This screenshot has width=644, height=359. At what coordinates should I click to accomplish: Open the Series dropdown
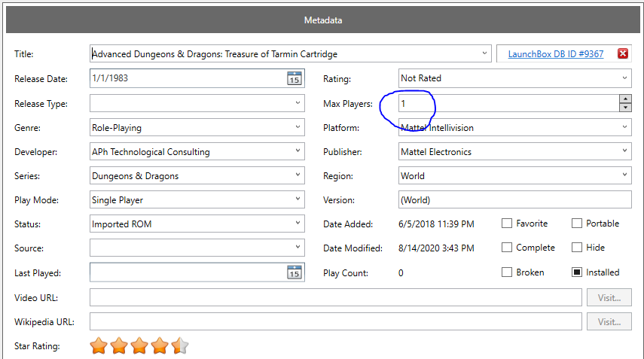[x=298, y=175]
